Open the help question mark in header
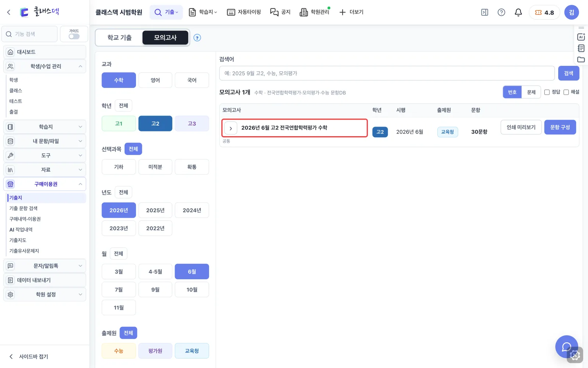 click(501, 12)
